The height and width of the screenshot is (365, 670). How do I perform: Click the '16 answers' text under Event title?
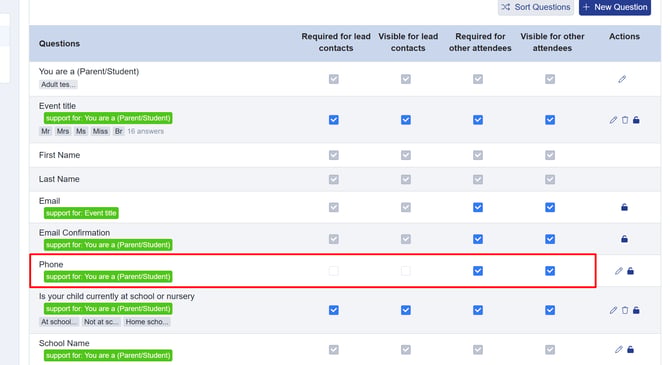pos(146,131)
